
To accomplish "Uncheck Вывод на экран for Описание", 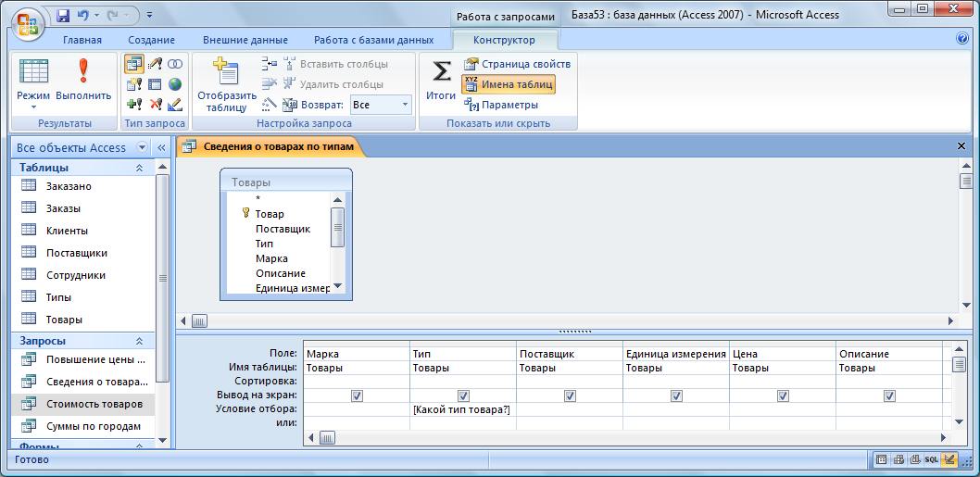I will click(x=889, y=395).
